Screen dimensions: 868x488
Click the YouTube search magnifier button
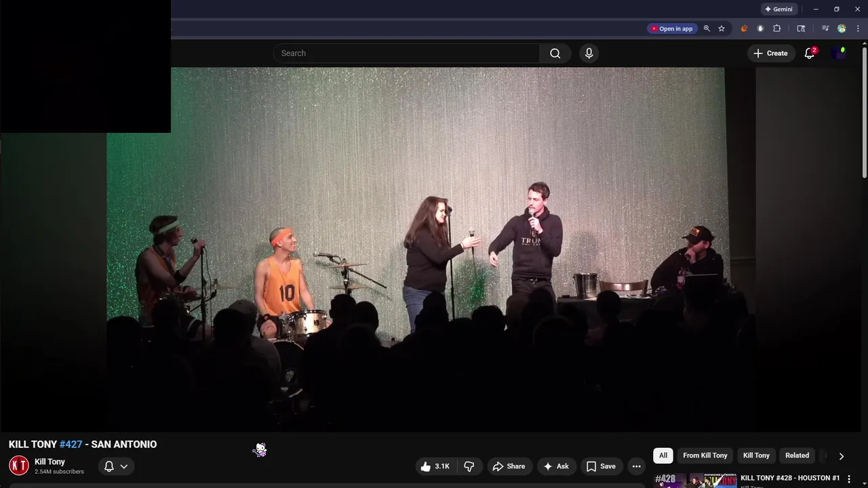pyautogui.click(x=555, y=54)
